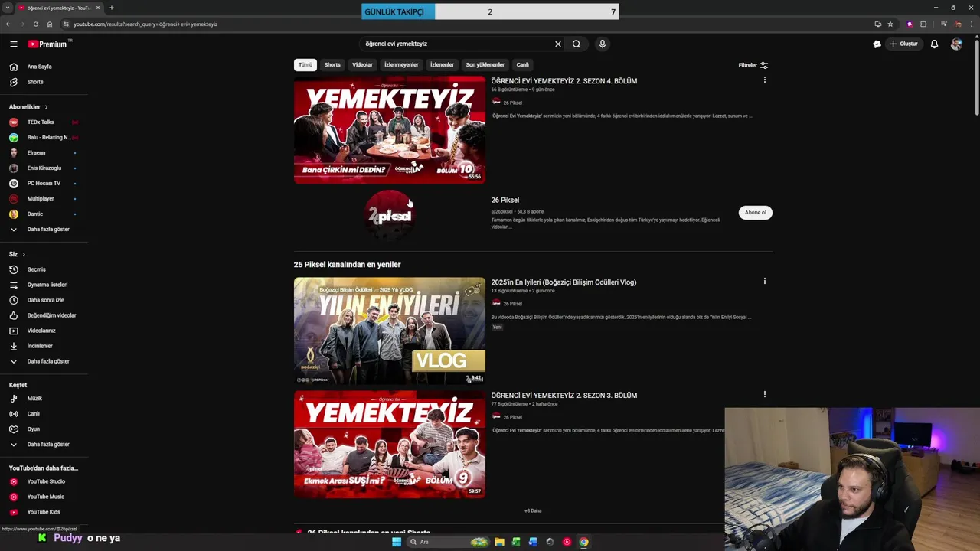Open Shorts in the left sidebar
980x551 pixels.
[35, 82]
